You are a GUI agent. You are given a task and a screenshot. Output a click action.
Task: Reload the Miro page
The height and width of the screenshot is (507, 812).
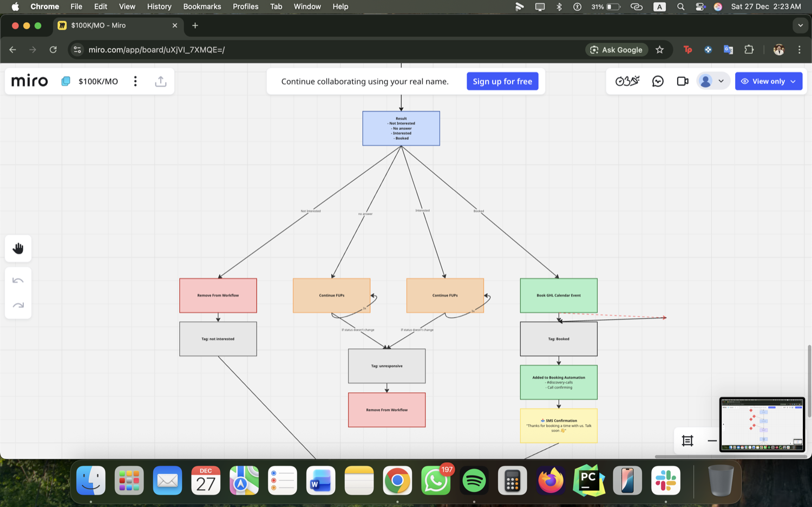[x=53, y=50]
